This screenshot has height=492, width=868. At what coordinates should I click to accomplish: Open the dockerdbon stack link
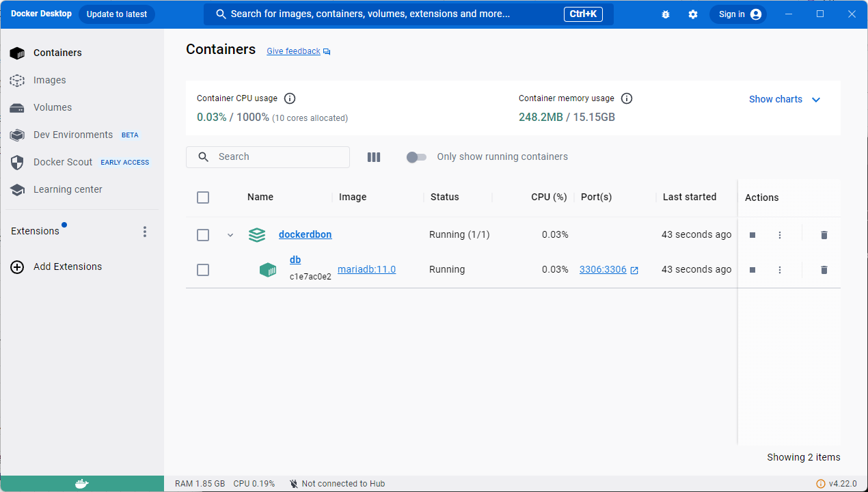pos(306,234)
